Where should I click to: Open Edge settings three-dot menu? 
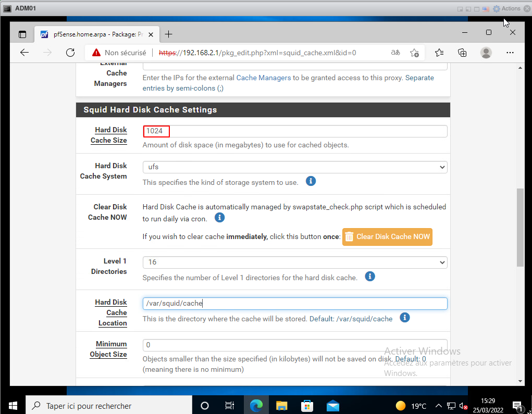[x=510, y=53]
